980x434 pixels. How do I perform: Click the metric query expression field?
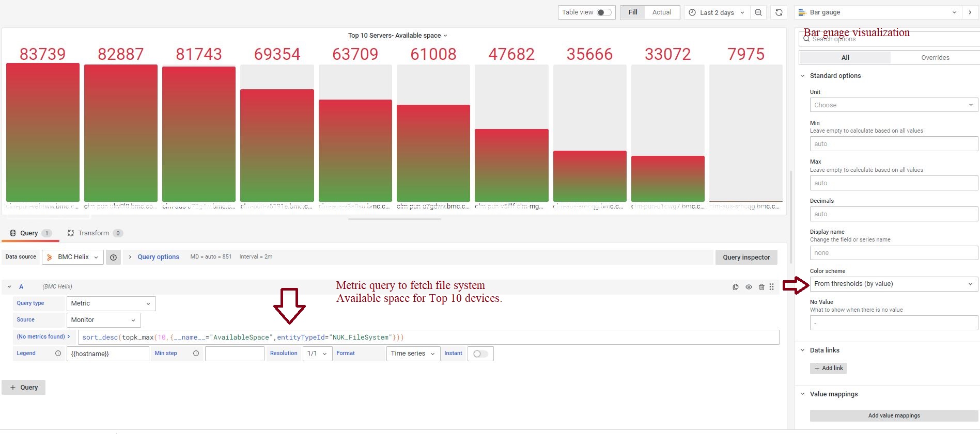[x=428, y=337]
